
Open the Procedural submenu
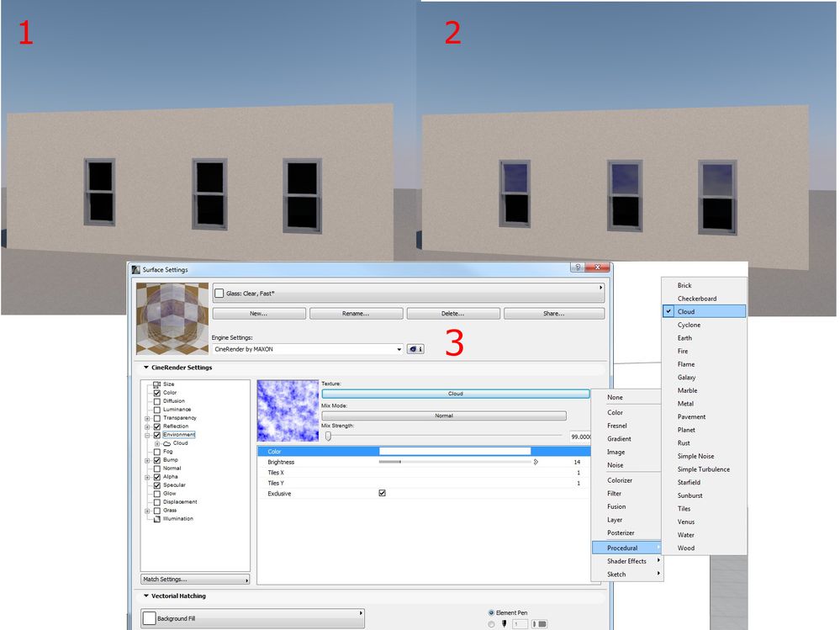(x=626, y=548)
